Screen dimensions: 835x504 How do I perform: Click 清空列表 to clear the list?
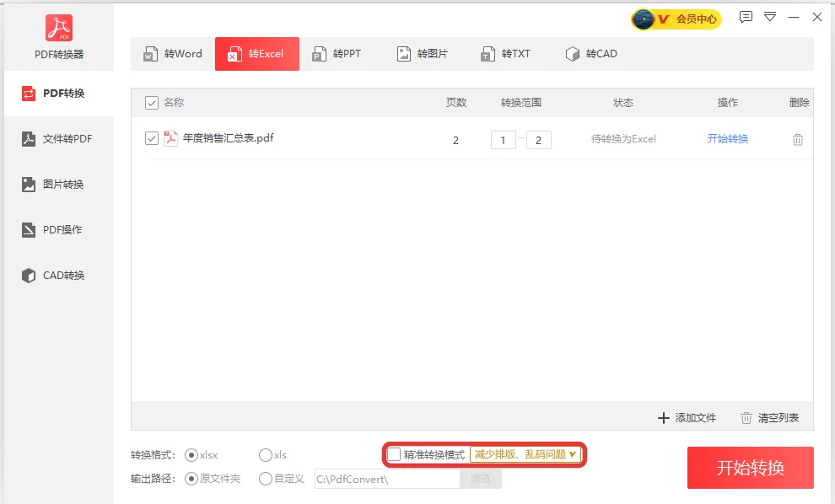[x=769, y=418]
